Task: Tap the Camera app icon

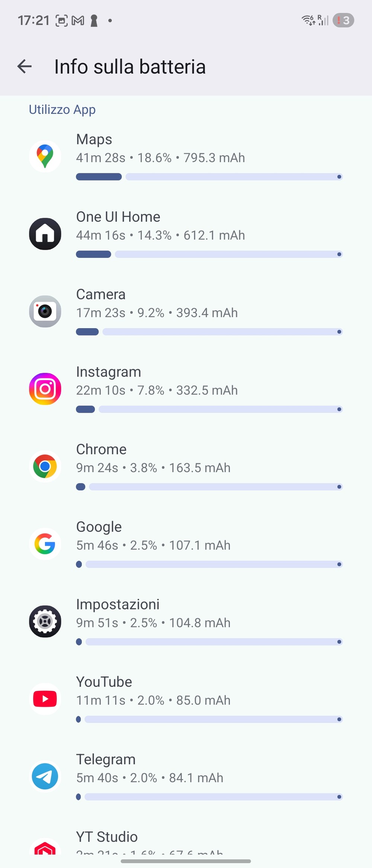Action: (45, 311)
